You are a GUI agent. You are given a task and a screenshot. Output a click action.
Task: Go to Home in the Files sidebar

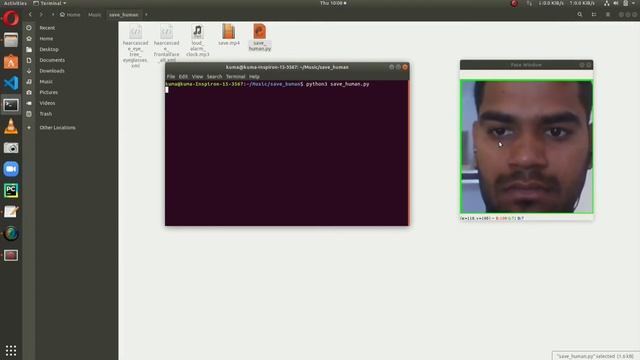click(x=46, y=38)
